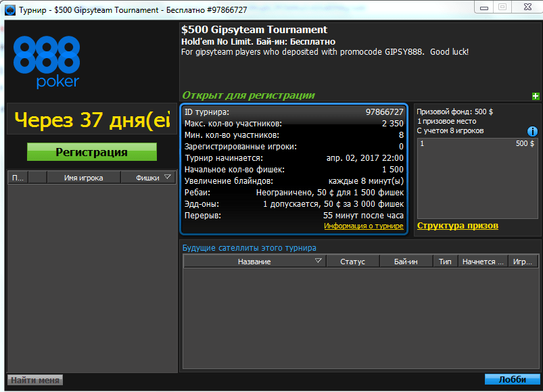Click the spade app icon in title bar

point(10,10)
